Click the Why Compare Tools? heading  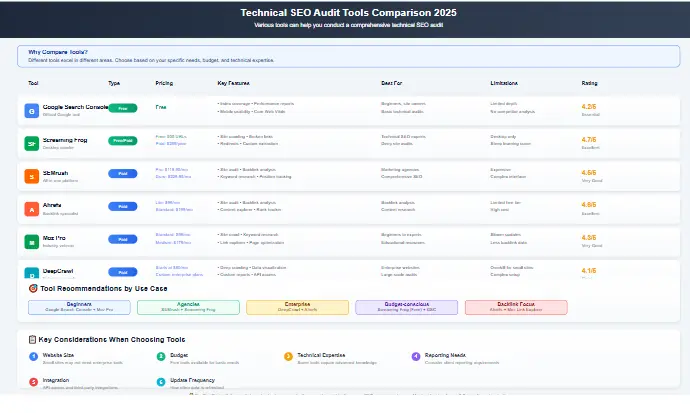(x=58, y=52)
